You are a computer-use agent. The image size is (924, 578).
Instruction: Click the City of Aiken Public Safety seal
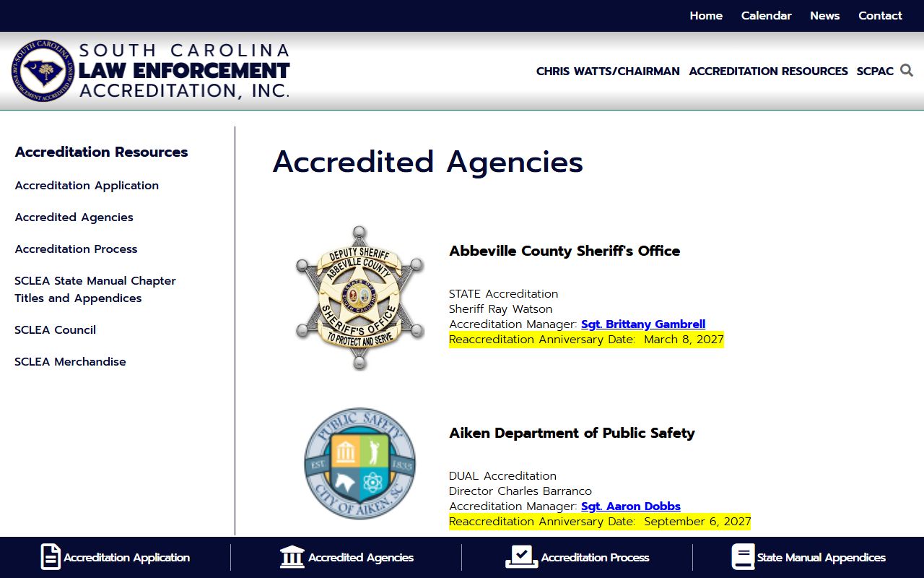[359, 463]
